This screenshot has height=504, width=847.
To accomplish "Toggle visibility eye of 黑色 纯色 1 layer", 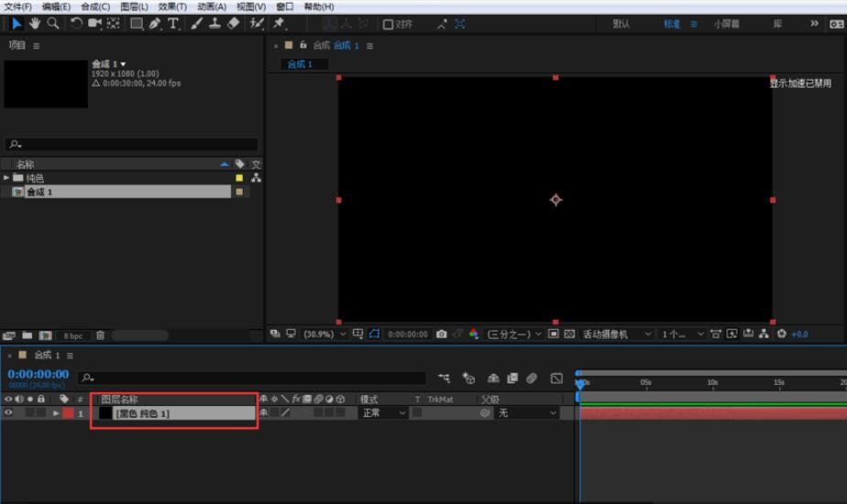I will (x=8, y=412).
